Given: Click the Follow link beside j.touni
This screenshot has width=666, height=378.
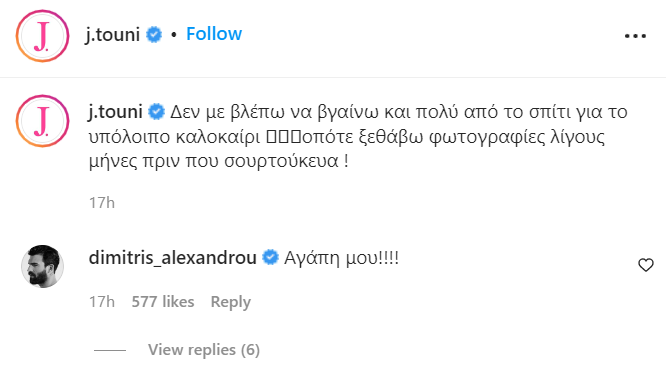Looking at the screenshot, I should point(214,34).
